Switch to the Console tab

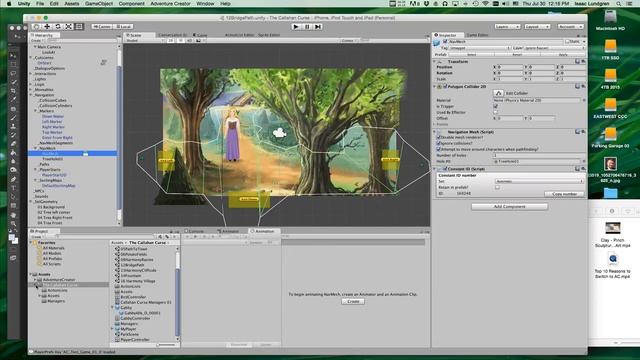coord(194,231)
